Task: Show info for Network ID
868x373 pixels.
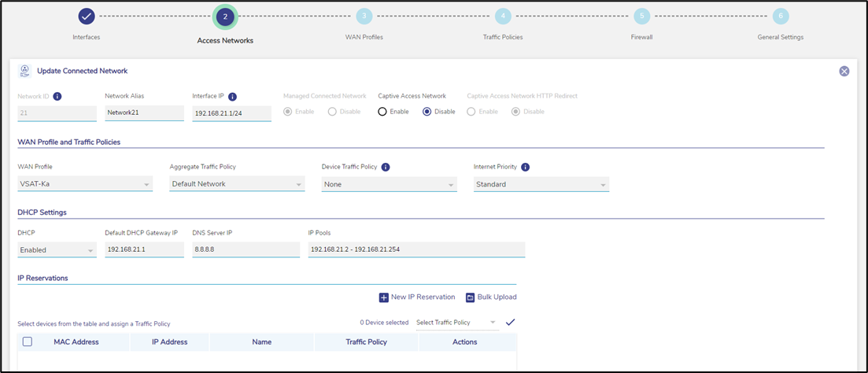Action: 57,96
